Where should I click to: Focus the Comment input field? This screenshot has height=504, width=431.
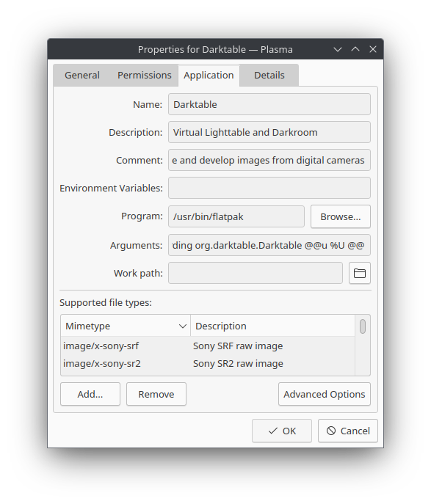[x=269, y=160]
